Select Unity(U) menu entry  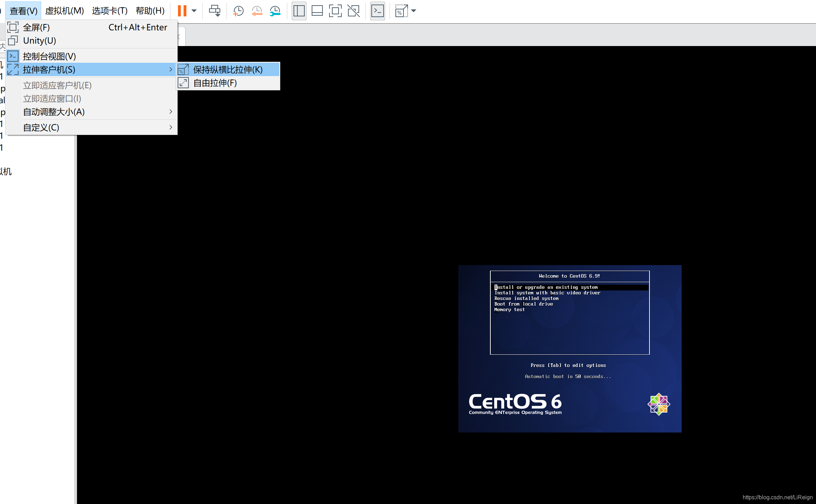coord(92,40)
